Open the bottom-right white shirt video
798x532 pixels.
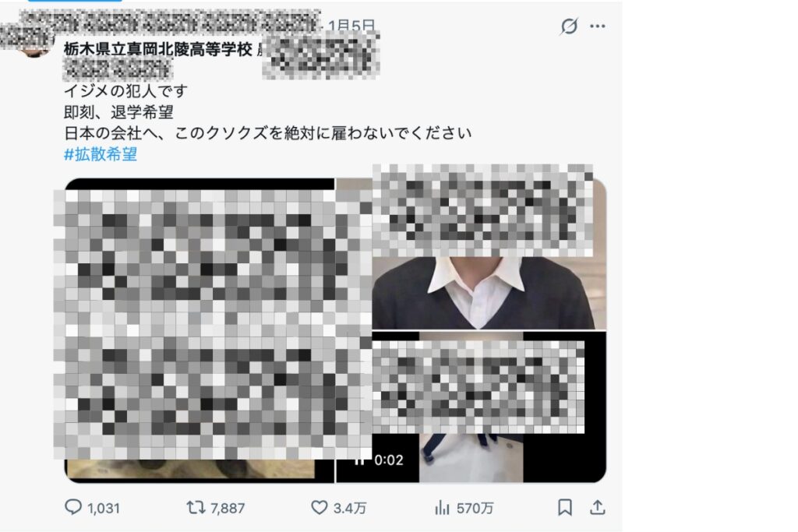(471, 407)
